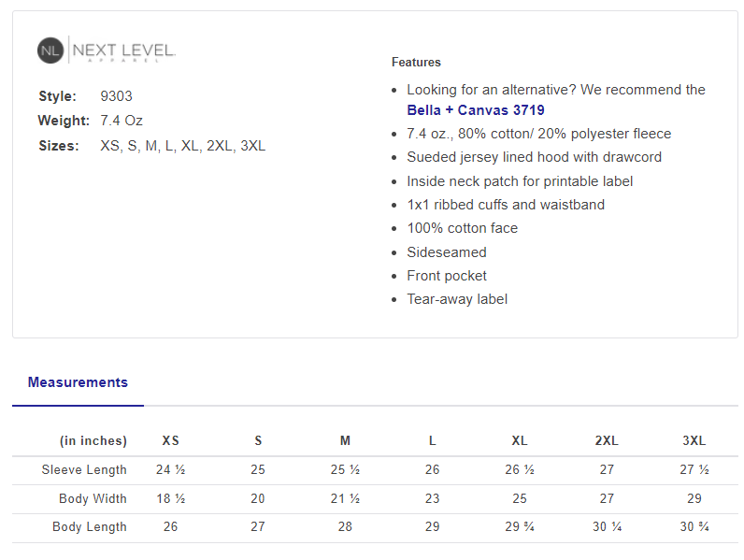Click the XS column header
Screen dimensions: 744x560
[x=170, y=441]
